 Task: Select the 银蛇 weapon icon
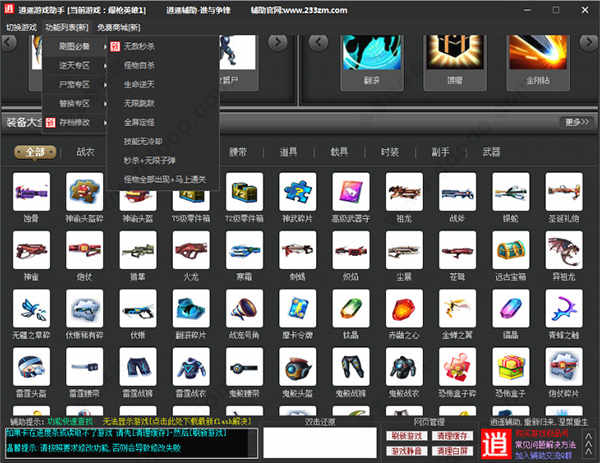coord(511,192)
